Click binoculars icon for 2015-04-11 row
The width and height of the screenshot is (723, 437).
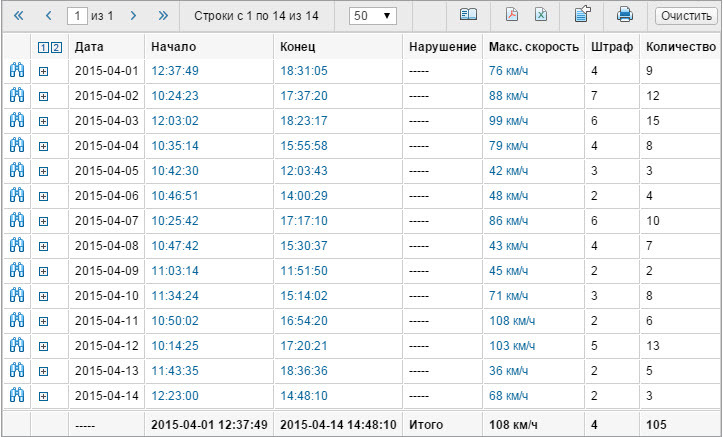pos(17,320)
